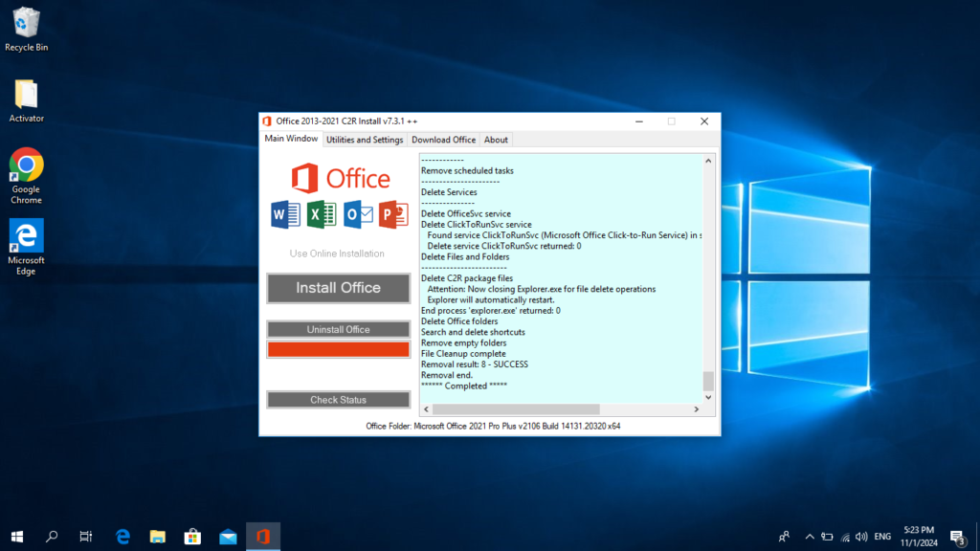Screen dimensions: 980x551
Task: Select the Microsoft Edge desktop shortcut
Action: tap(26, 248)
